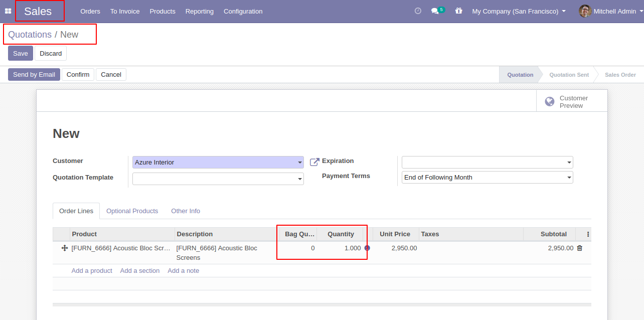
Task: Open Mitchell Admin user menu
Action: [610, 11]
